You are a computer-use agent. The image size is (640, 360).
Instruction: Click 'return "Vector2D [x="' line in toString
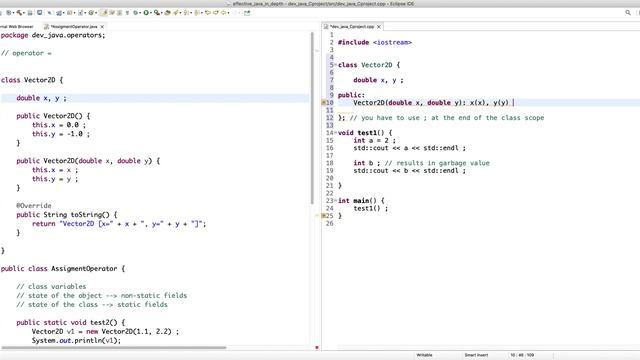(119, 224)
